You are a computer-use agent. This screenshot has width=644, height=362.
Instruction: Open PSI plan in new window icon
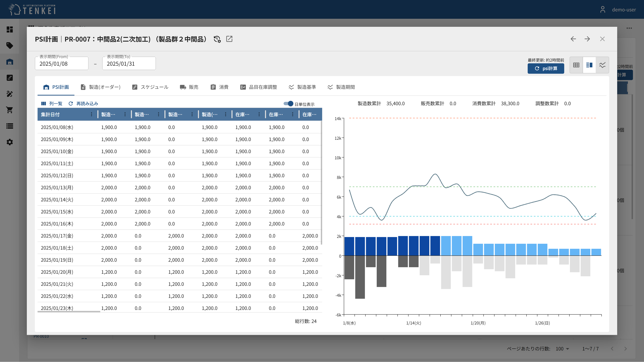tap(229, 39)
